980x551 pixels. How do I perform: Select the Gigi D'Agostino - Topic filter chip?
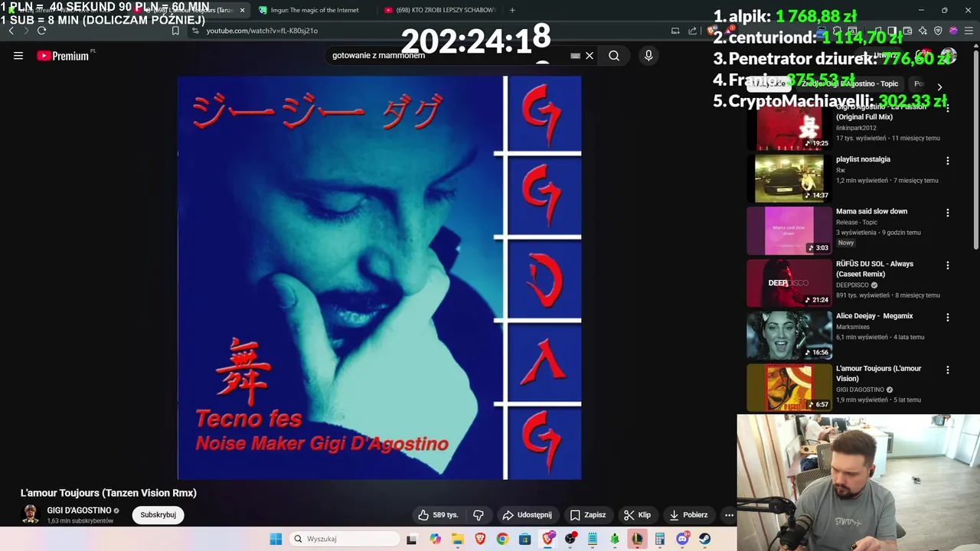(x=849, y=84)
